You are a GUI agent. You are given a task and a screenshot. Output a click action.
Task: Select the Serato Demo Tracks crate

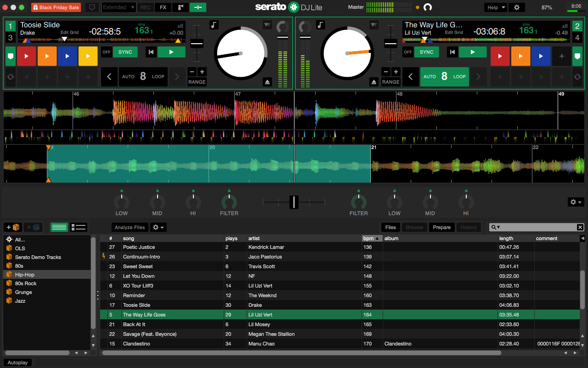click(47, 257)
